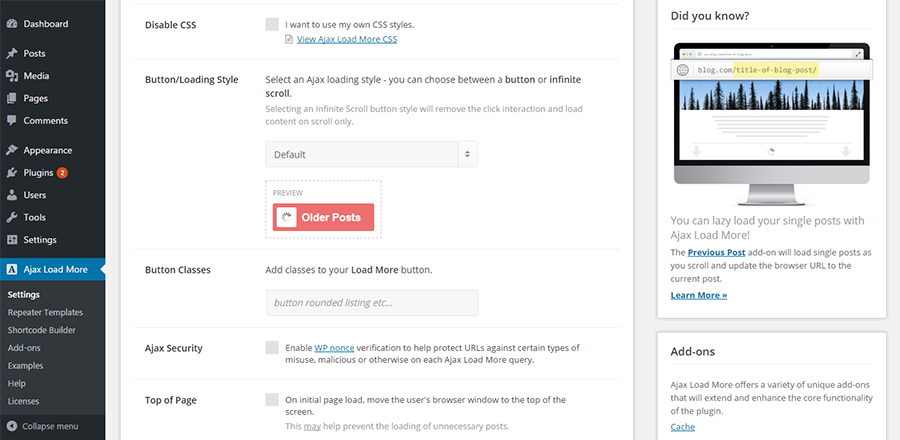Click the Users person icon

(11, 195)
